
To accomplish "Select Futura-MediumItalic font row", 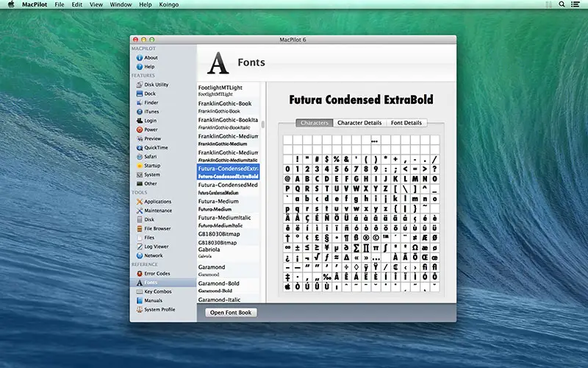I will (x=228, y=222).
